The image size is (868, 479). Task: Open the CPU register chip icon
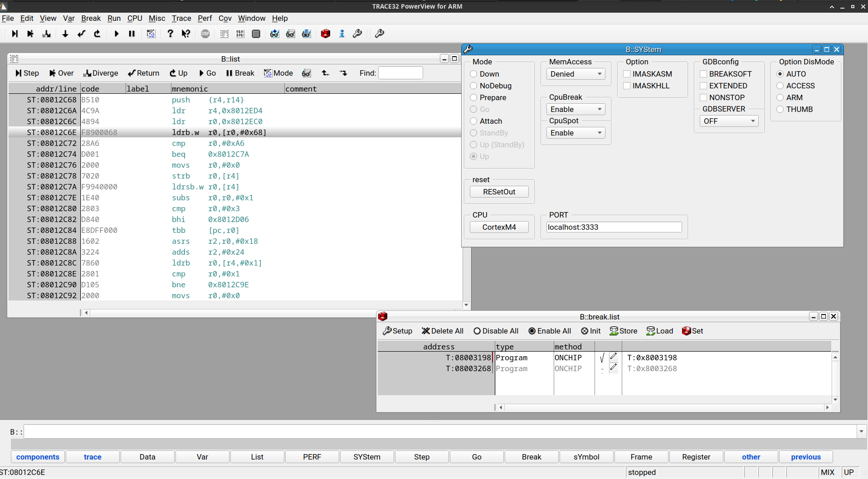pyautogui.click(x=256, y=34)
